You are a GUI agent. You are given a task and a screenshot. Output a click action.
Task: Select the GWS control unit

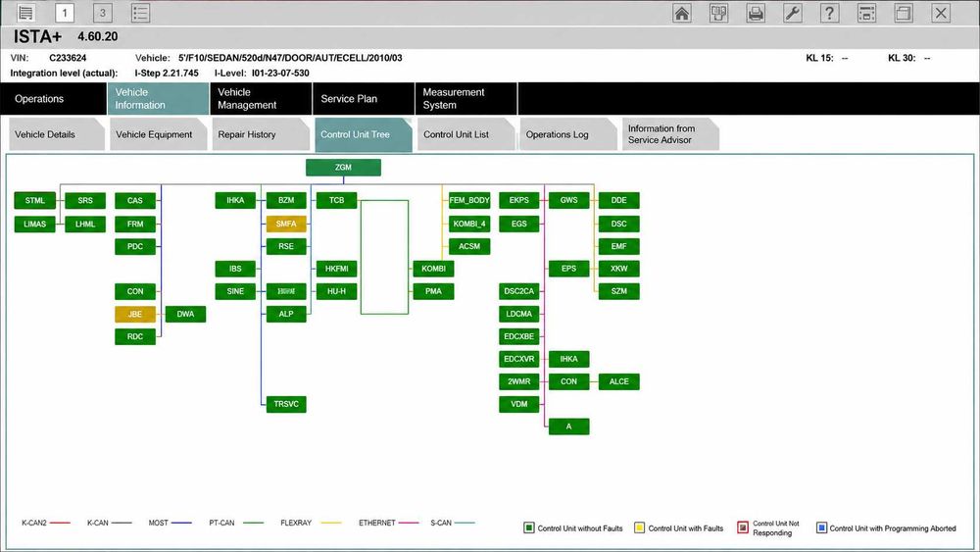(568, 201)
